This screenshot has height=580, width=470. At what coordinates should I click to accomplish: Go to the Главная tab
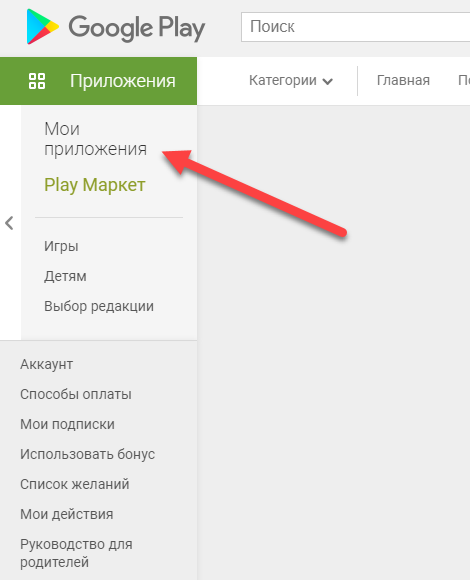[403, 80]
